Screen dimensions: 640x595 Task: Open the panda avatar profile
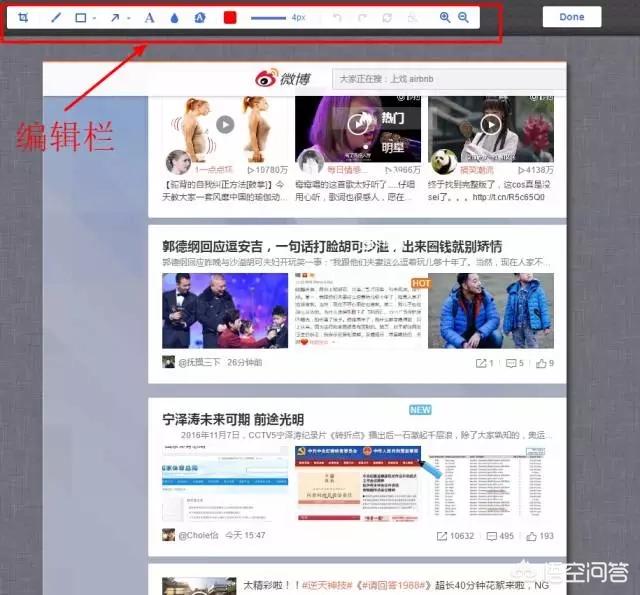point(444,162)
